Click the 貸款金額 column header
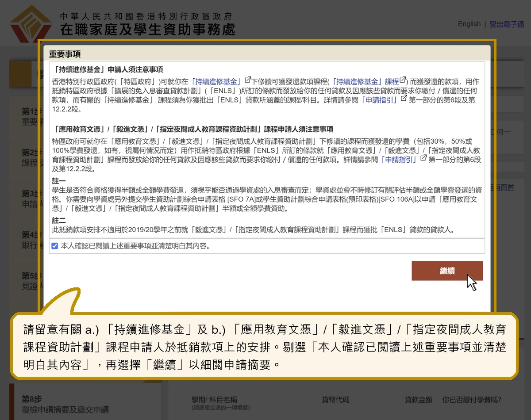Image resolution: width=531 pixels, height=420 pixels. coord(418,400)
